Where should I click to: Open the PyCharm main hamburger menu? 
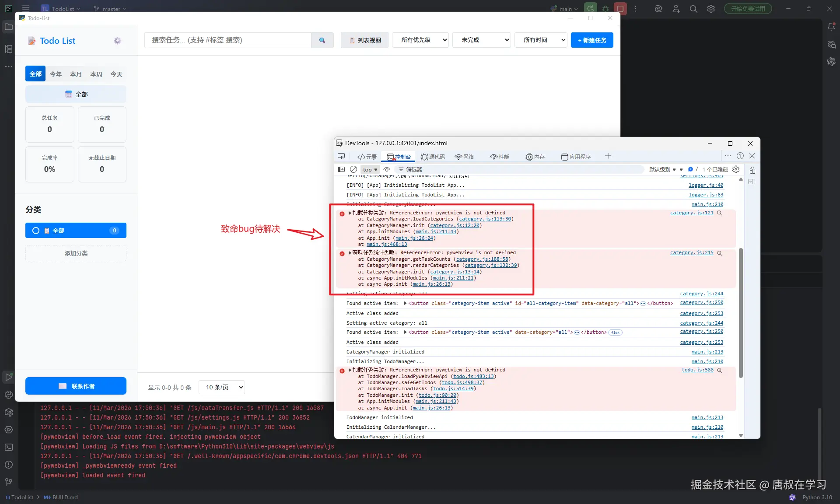click(x=25, y=8)
